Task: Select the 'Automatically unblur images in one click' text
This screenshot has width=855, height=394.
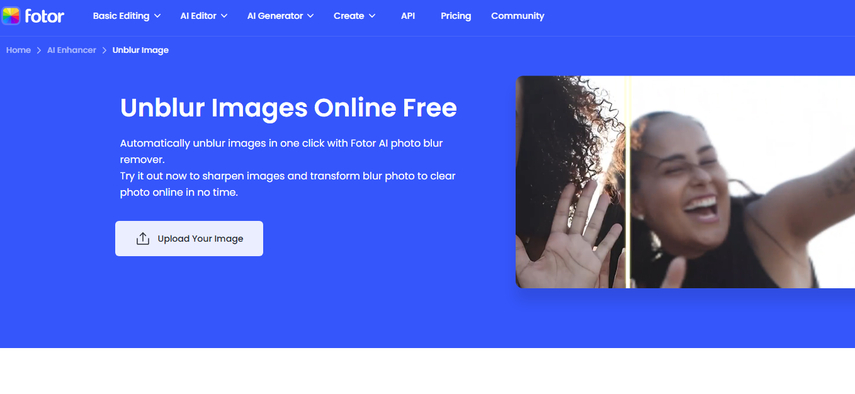Action: pyautogui.click(x=281, y=151)
